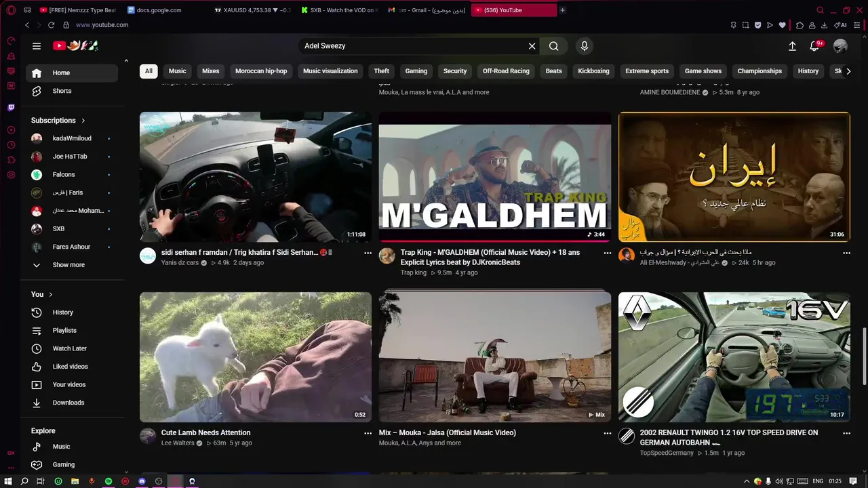The image size is (868, 488).
Task: Clear the search box with the X
Action: pyautogui.click(x=532, y=46)
